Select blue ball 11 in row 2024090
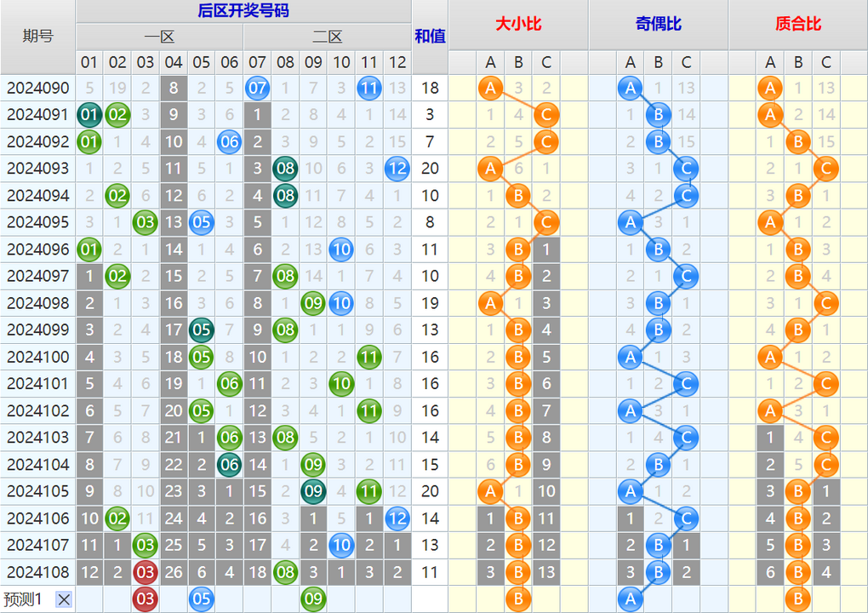Viewport: 868px width, 613px height. click(x=369, y=88)
